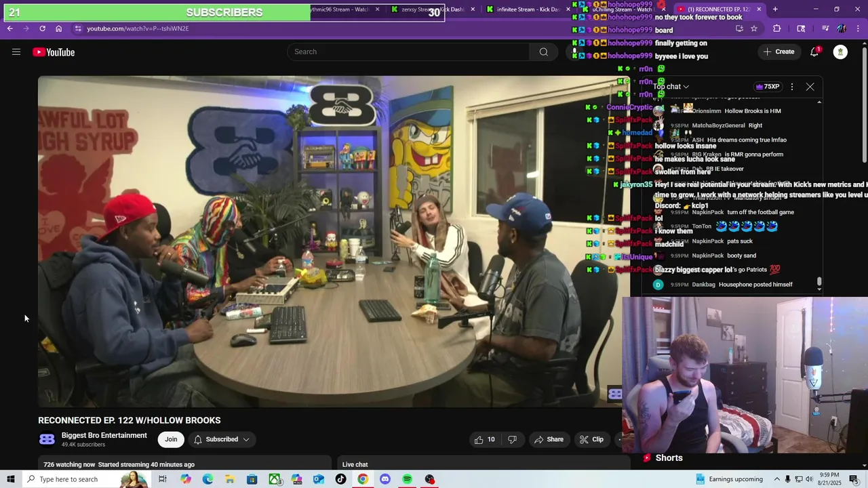The height and width of the screenshot is (488, 868).
Task: Open the Windows Start menu
Action: click(11, 479)
